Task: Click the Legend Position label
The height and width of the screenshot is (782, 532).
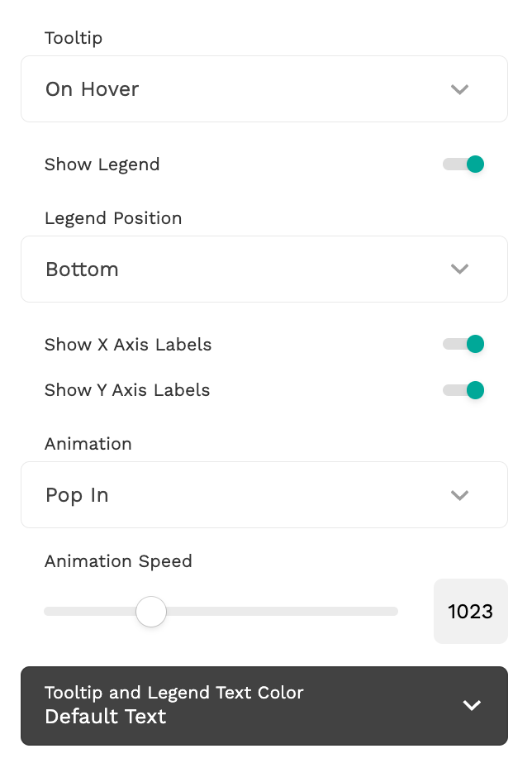Action: point(113,218)
